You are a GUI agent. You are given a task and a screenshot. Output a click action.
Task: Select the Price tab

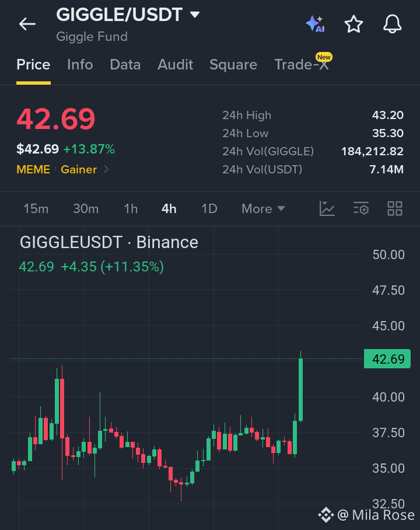(x=33, y=65)
